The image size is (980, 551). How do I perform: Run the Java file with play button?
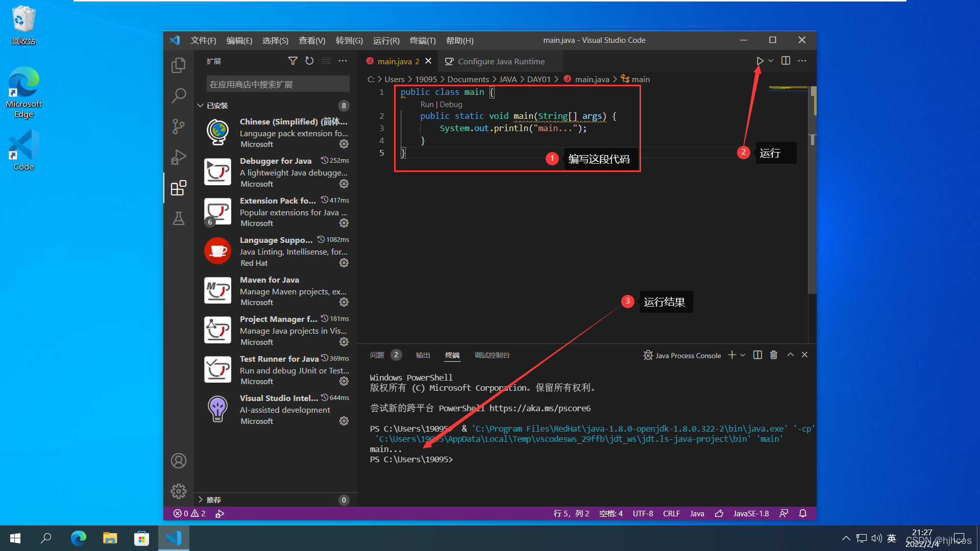point(759,61)
